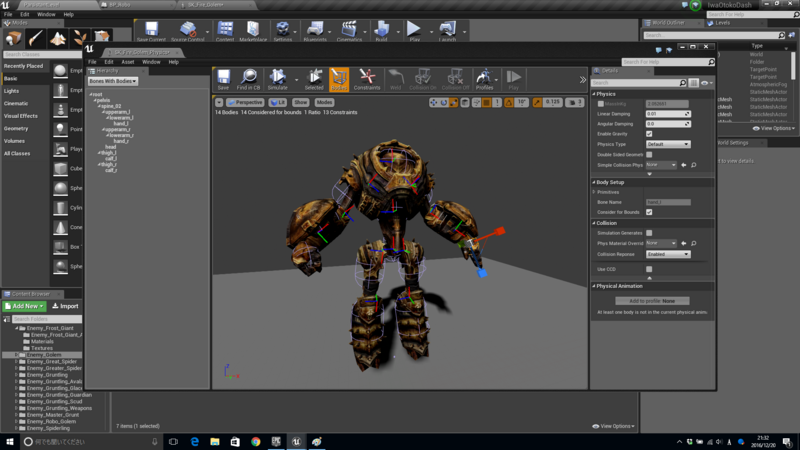
Task: Open Marketplace from main toolbar
Action: 253,32
